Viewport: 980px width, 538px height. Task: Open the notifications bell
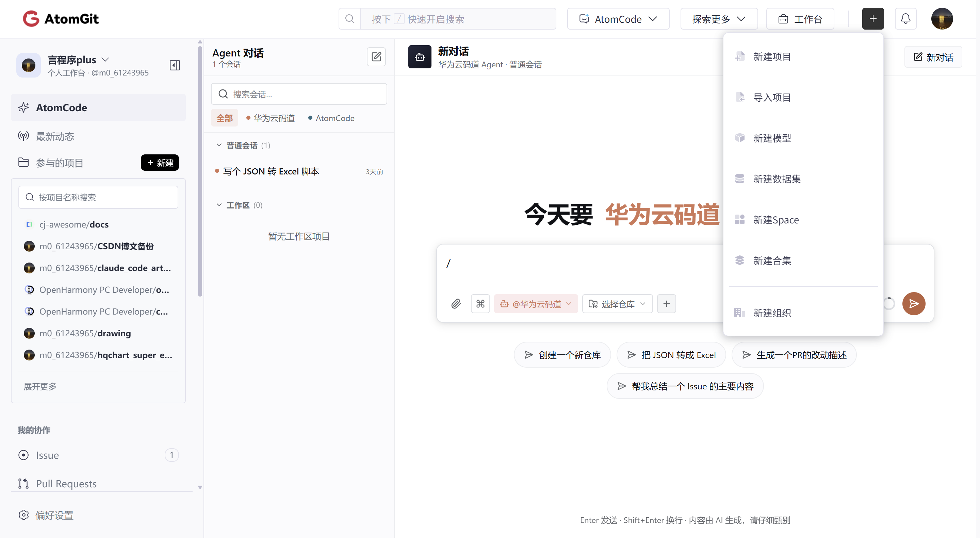click(x=905, y=19)
